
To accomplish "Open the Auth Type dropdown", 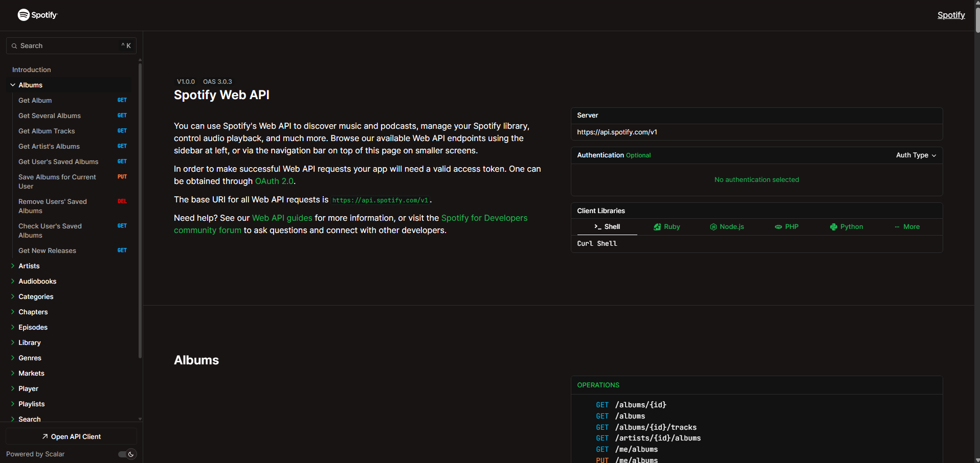I will pyautogui.click(x=916, y=155).
